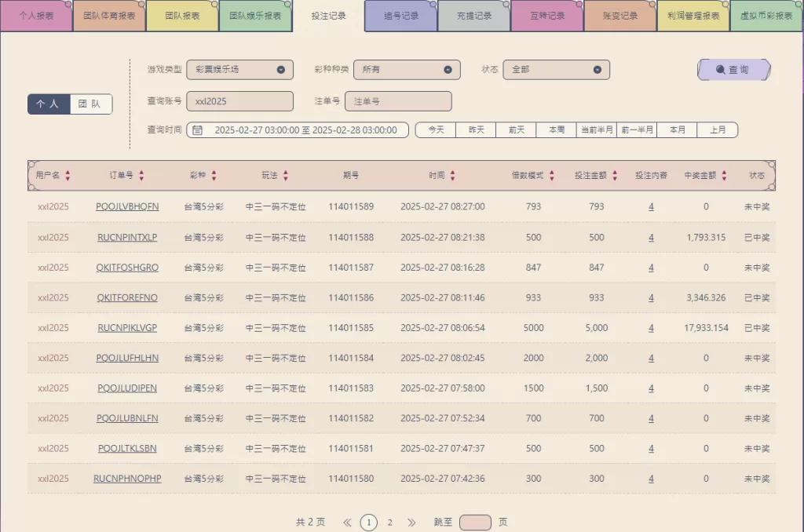Filter by 昨天 quick date button
Viewport: 804px width, 532px height.
477,130
